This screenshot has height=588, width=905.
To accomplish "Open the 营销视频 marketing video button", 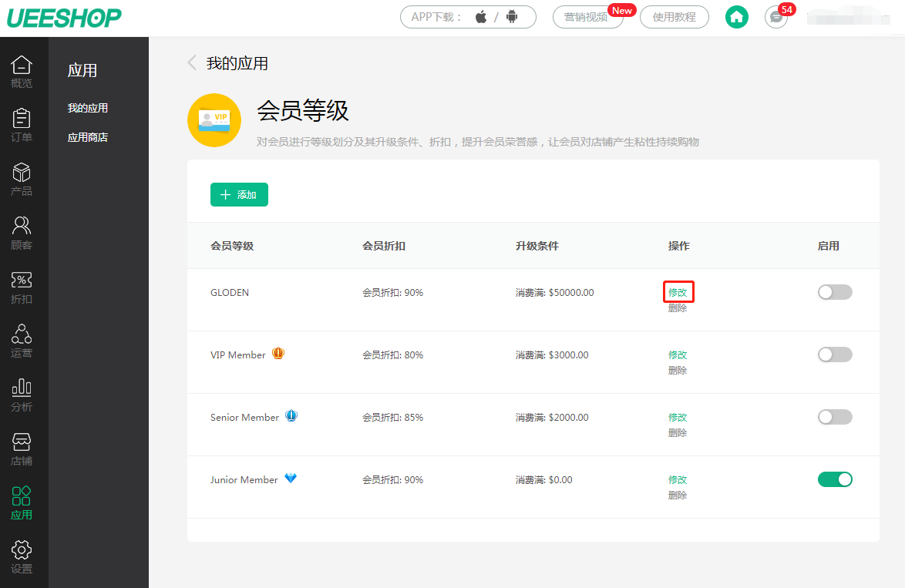I will [587, 17].
